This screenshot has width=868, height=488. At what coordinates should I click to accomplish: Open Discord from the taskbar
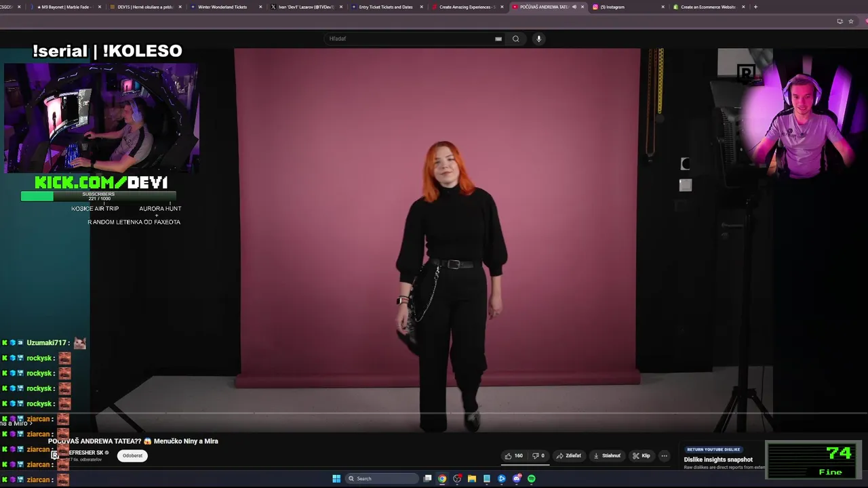pos(517,479)
